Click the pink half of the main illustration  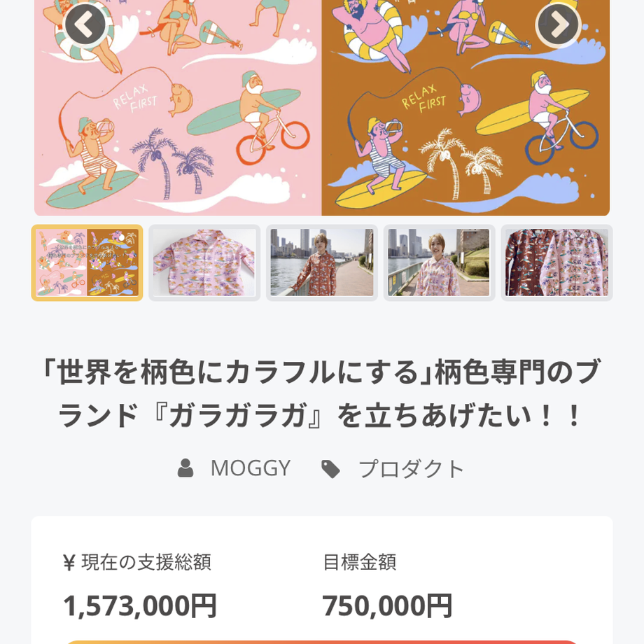(x=178, y=108)
